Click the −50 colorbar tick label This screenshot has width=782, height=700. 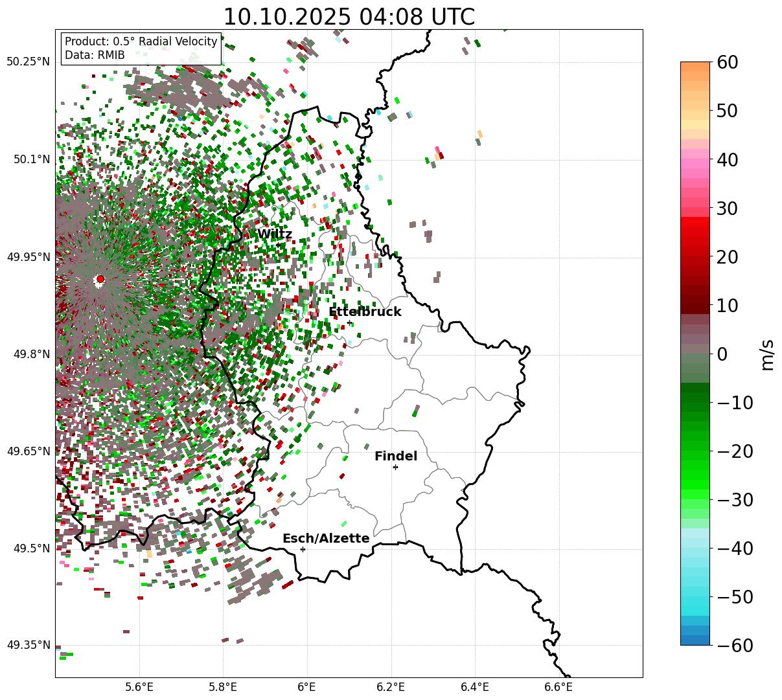tap(735, 597)
